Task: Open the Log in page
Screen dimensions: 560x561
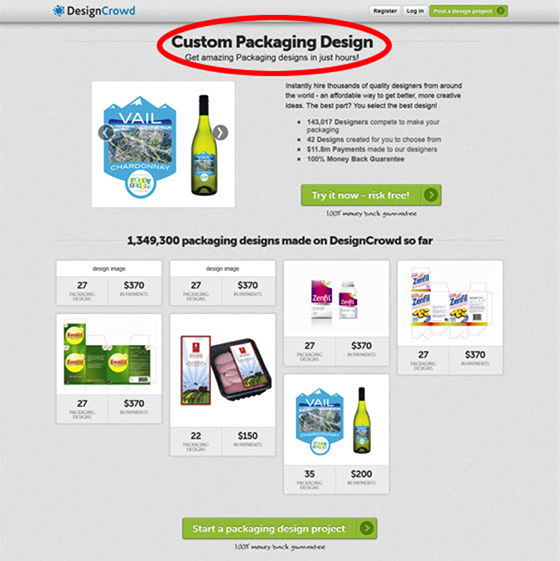Action: (415, 11)
